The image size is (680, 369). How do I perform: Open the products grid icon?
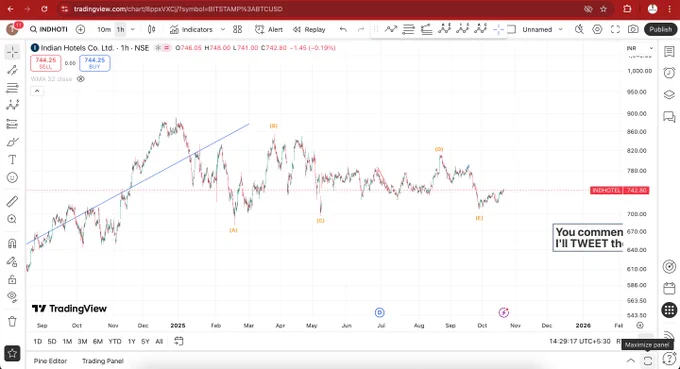669,310
